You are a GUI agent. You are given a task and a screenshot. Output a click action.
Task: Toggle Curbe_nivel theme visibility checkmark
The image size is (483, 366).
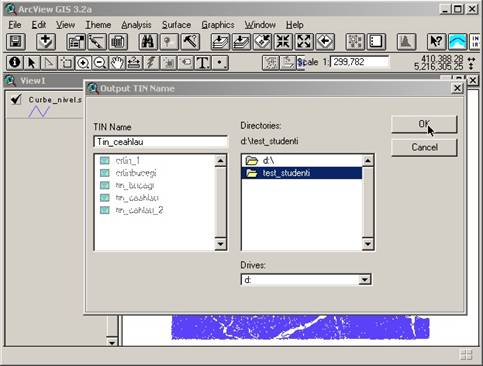tap(16, 100)
